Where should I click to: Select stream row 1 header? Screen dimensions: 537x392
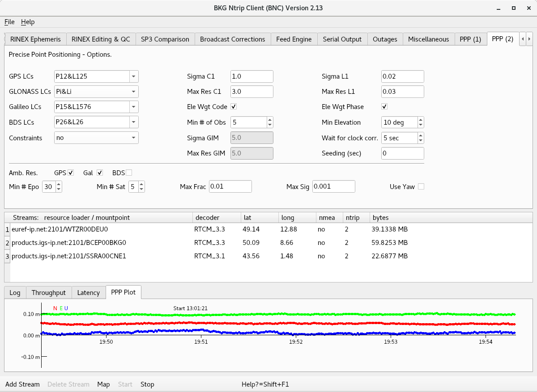click(7, 229)
